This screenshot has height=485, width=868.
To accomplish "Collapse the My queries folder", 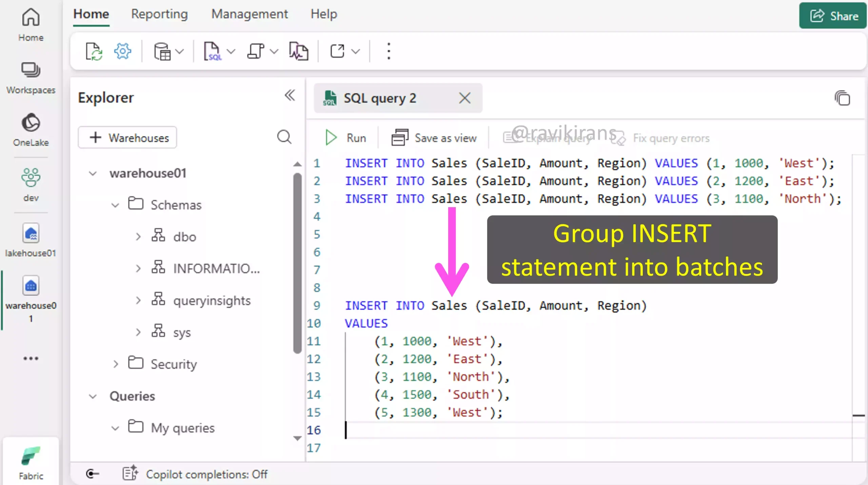I will [115, 428].
